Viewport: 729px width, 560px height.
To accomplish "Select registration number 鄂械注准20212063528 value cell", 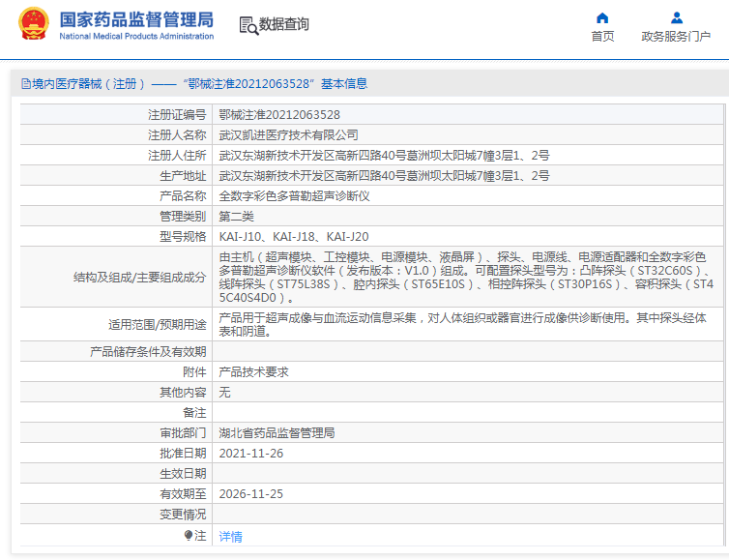I will (279, 114).
